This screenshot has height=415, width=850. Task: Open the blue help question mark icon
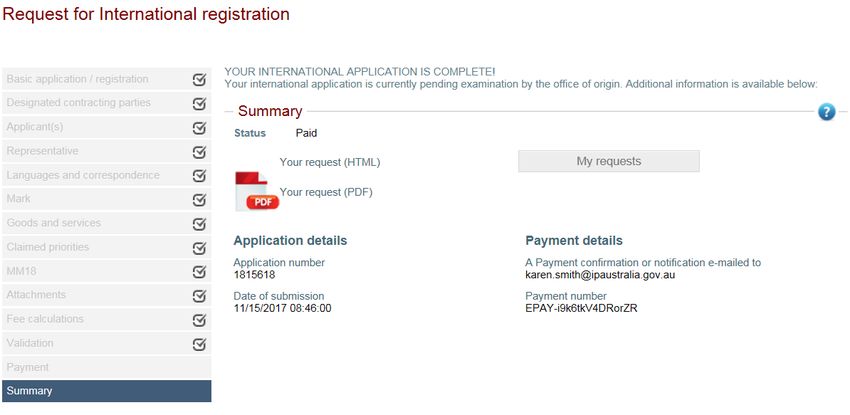[826, 112]
